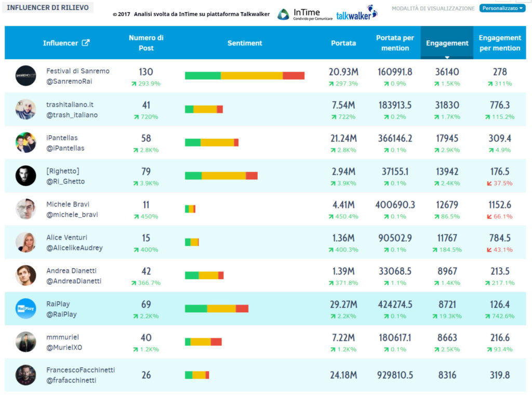532x396 pixels.
Task: Open the @MurielXO handle link
Action: pyautogui.click(x=64, y=348)
